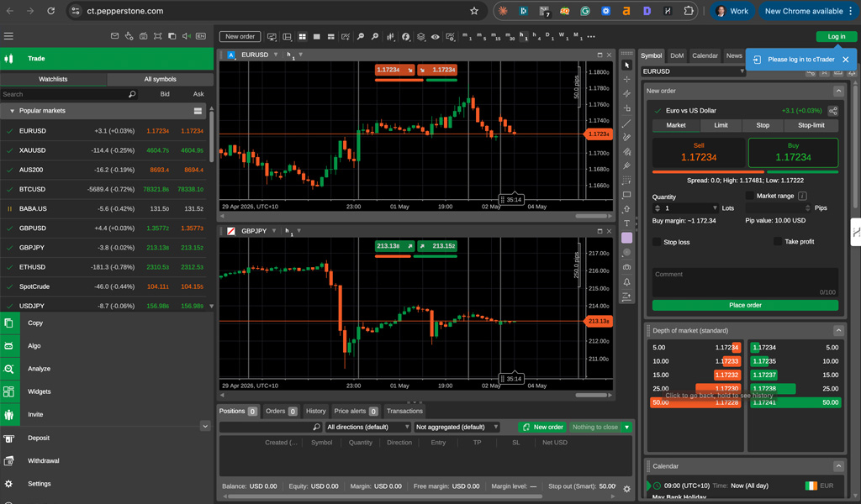Click the green Log in button
This screenshot has width=861, height=504.
click(836, 36)
